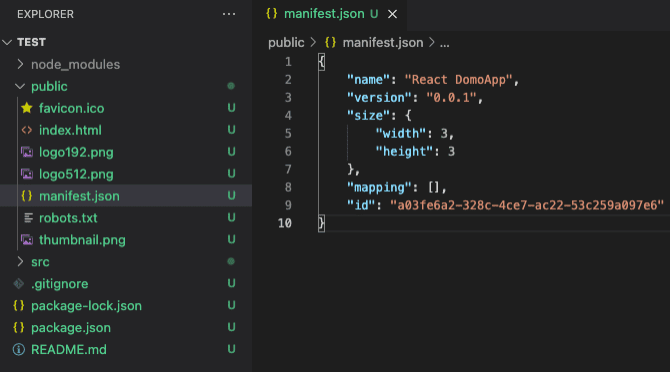Open thumbnail.png file
The height and width of the screenshot is (372, 670).
[x=82, y=240]
